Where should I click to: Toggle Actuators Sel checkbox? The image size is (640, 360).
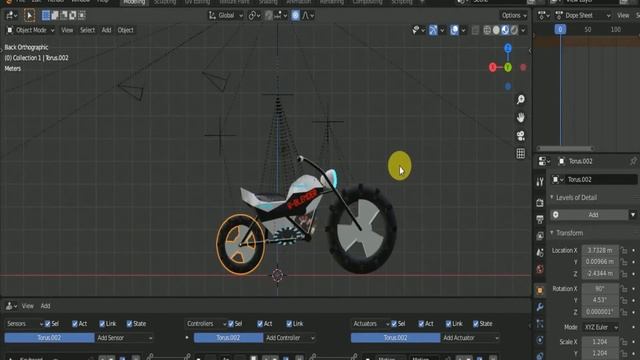[x=394, y=324]
